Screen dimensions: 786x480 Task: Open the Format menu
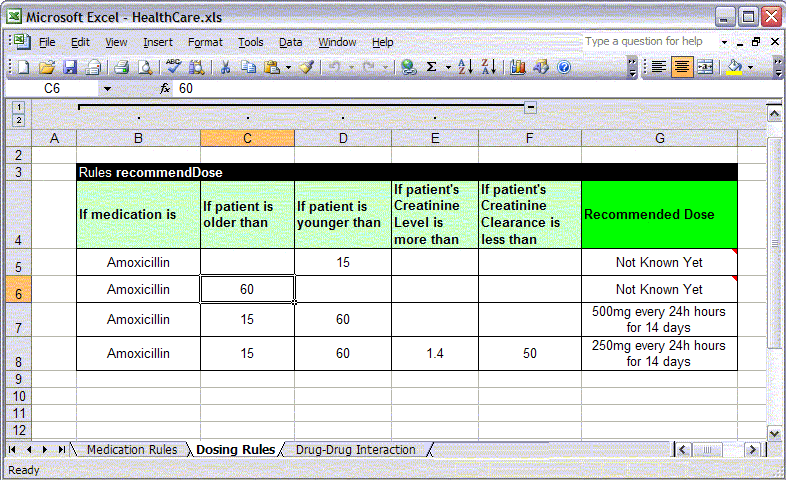point(205,43)
